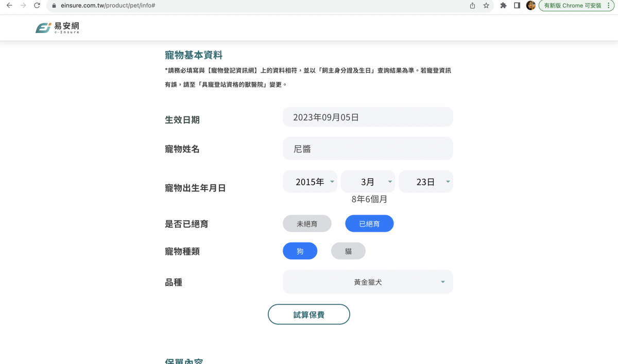Image resolution: width=618 pixels, height=364 pixels.
Task: Select 貓 as the pet type
Action: coord(348,251)
